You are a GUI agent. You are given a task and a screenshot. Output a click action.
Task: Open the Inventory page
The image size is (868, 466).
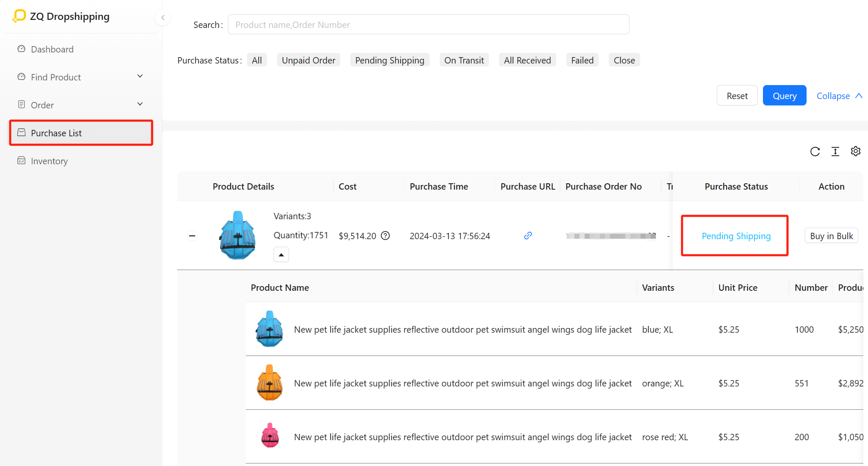tap(49, 161)
